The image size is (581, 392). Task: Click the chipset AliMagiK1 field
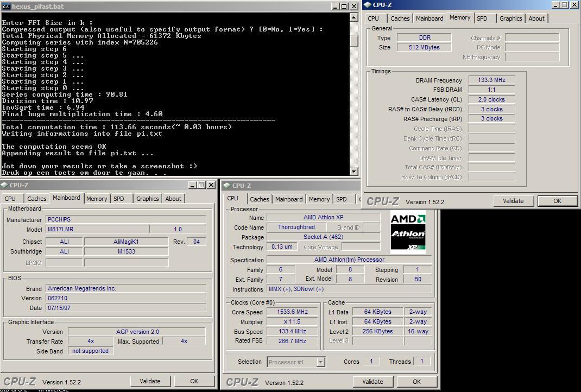[127, 242]
